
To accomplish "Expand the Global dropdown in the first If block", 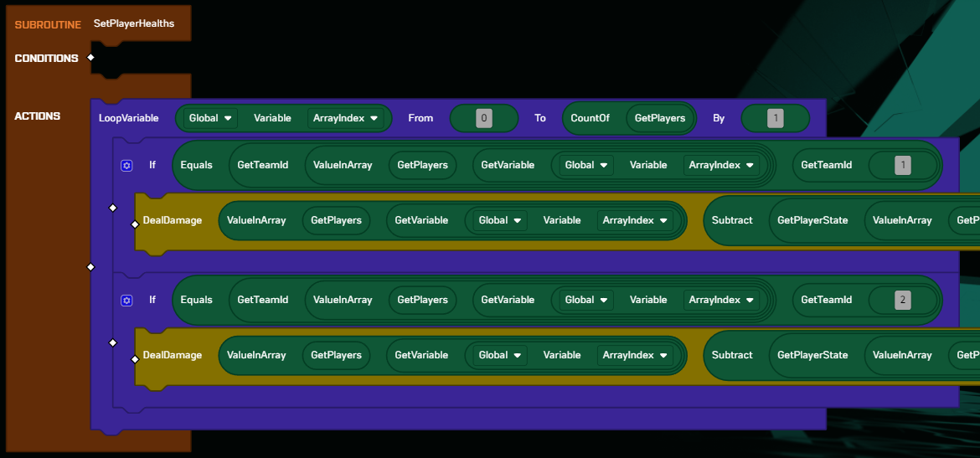I will tap(587, 166).
